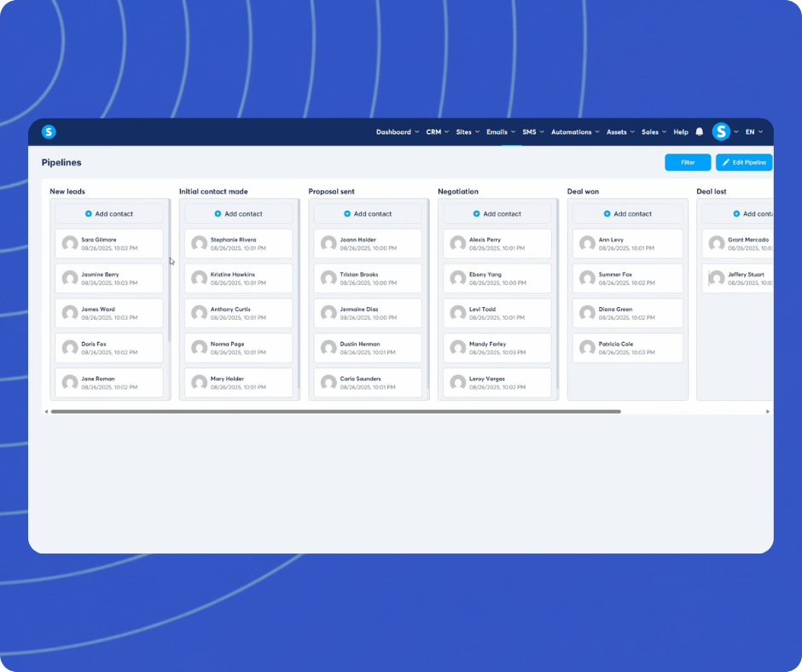Open Norma Page contact card
Screen dimensions: 802x672
tap(238, 348)
